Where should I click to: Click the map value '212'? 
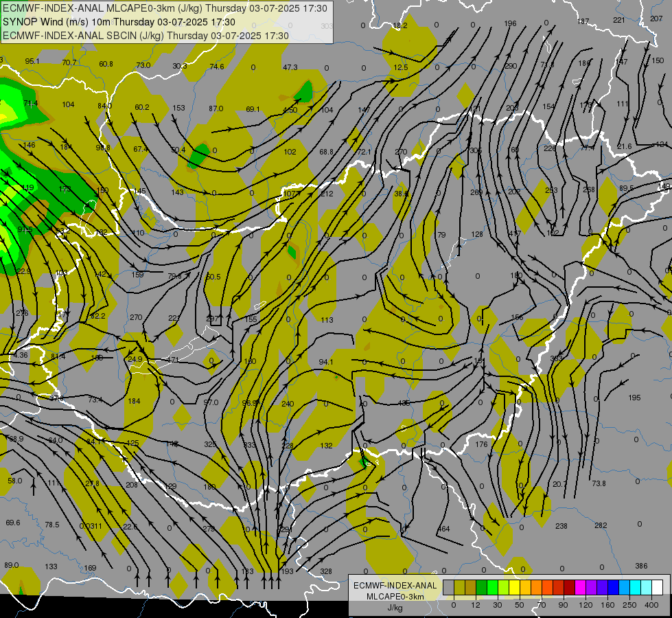pyautogui.click(x=327, y=194)
